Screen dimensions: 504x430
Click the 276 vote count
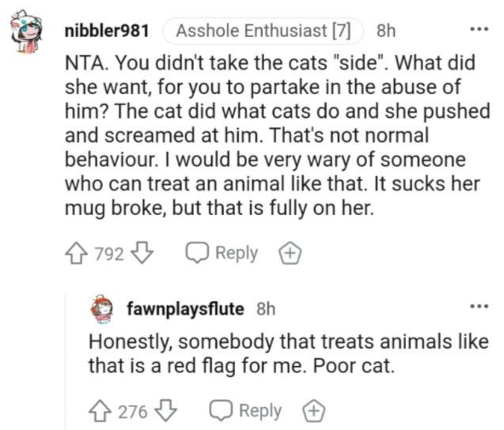click(x=133, y=412)
